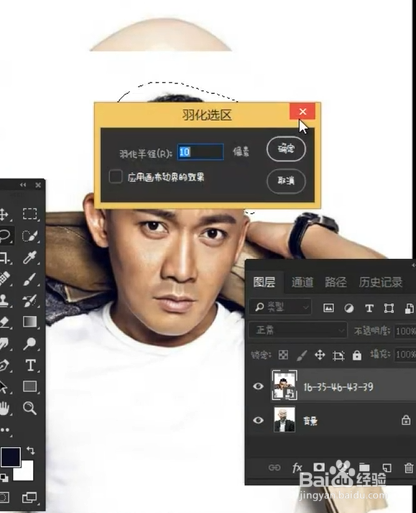Viewport: 416px width, 513px height.
Task: Select the Eyedropper tool
Action: point(30,258)
